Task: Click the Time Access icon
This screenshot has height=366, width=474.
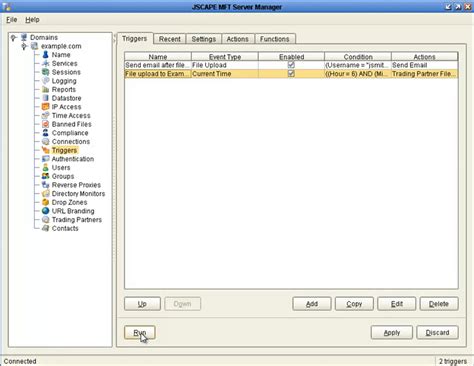Action: [x=46, y=115]
